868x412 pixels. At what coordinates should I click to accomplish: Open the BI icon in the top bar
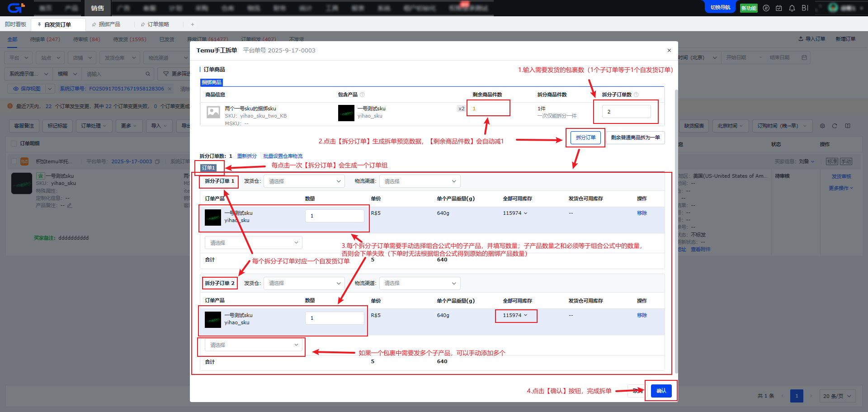click(805, 8)
